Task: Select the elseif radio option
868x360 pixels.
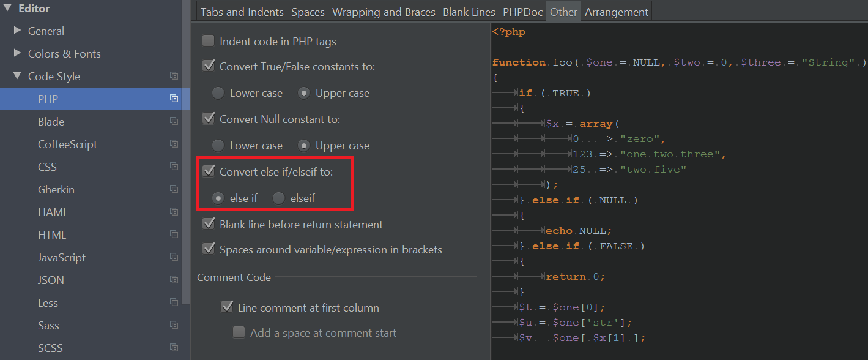Action: coord(279,198)
